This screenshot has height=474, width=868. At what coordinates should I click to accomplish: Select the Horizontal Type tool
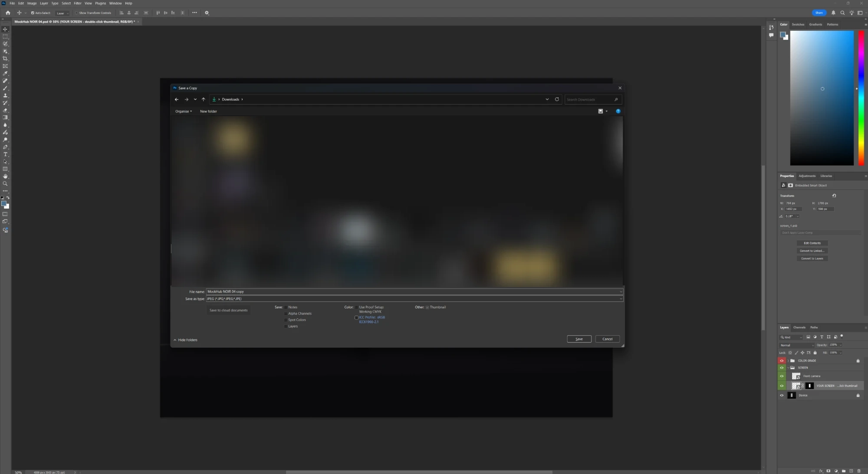click(x=5, y=154)
